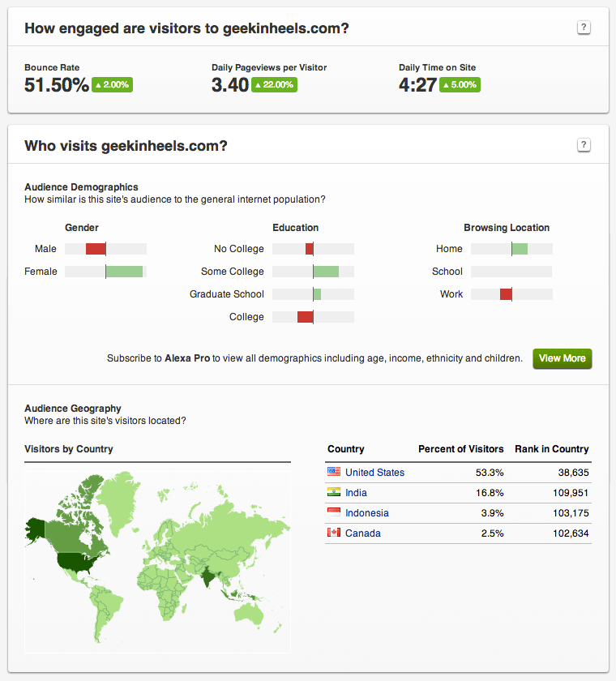616x681 pixels.
Task: Click the Home browsing location bar
Action: click(511, 249)
